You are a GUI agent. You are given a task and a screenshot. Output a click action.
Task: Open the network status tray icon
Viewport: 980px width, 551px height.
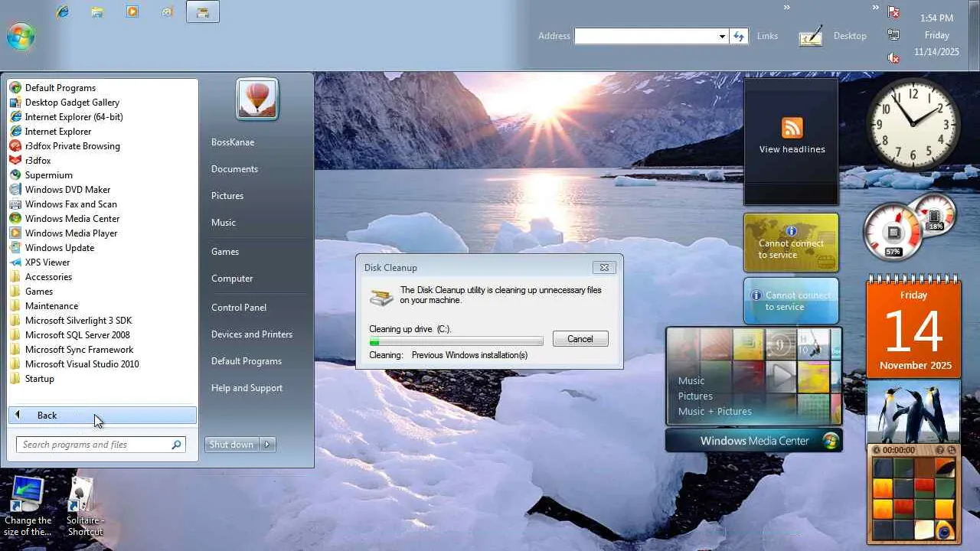(893, 35)
